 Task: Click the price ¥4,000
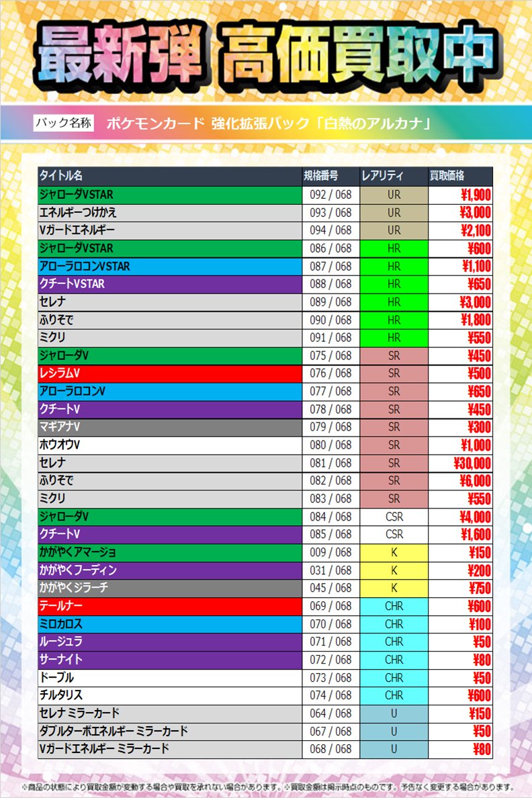pos(474,517)
